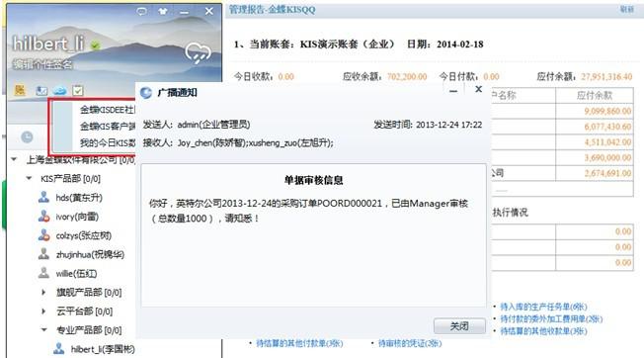The width and height of the screenshot is (644, 358).
Task: Close the 广播通知 dialog with X
Action: (478, 89)
